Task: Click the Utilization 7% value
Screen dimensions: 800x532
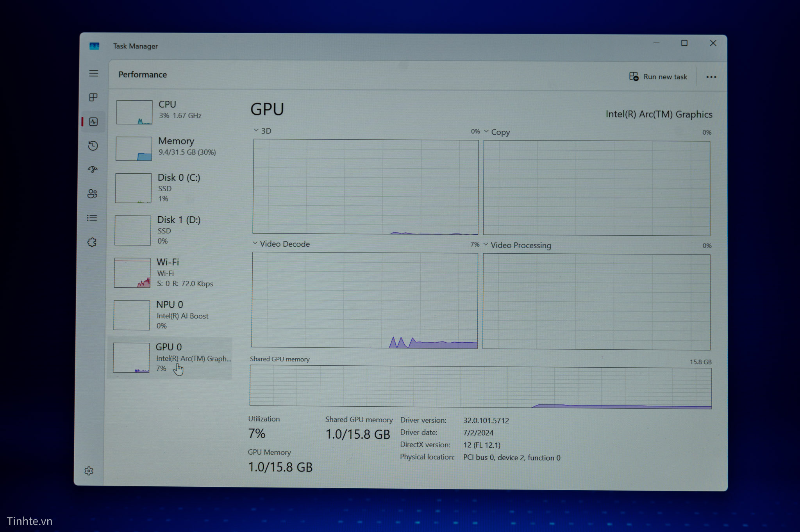Action: (x=257, y=433)
